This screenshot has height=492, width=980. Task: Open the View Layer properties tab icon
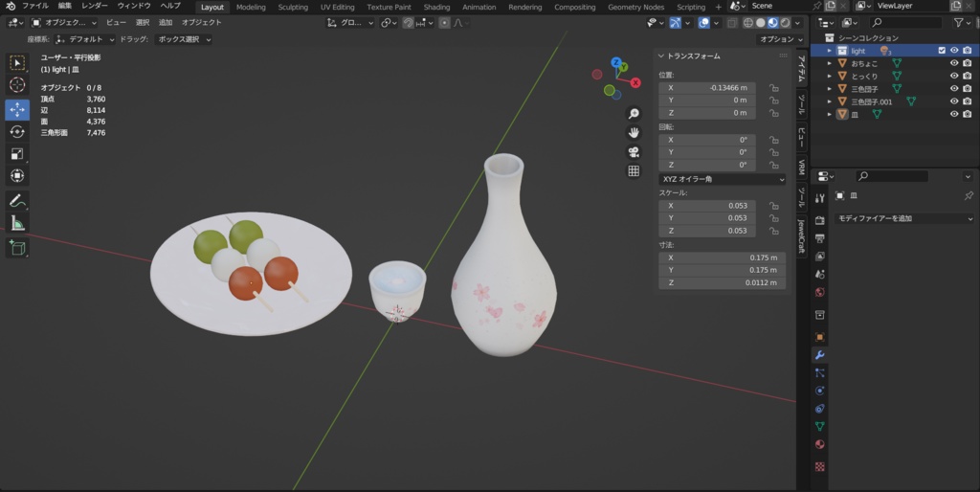coord(819,257)
